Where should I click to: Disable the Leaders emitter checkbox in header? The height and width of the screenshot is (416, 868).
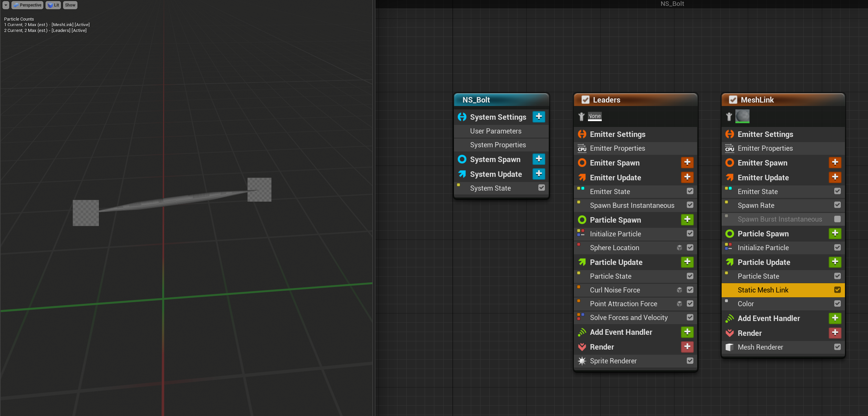click(x=585, y=100)
